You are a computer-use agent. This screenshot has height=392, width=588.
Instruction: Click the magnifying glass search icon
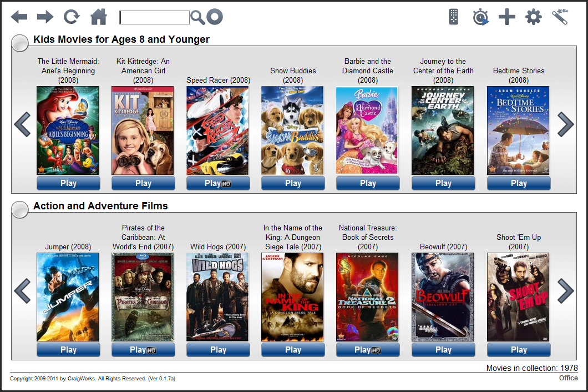pyautogui.click(x=197, y=17)
